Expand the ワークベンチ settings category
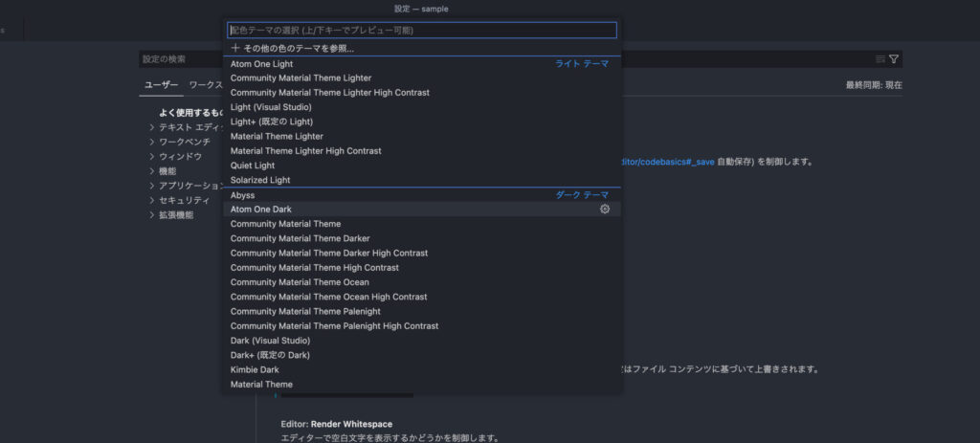The width and height of the screenshot is (980, 443). tap(152, 142)
